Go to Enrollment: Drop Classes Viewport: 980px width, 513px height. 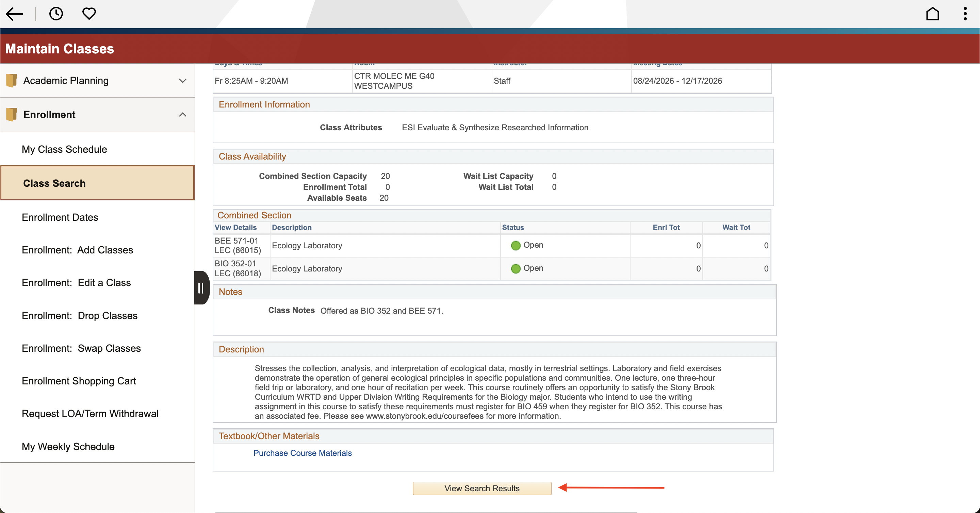[x=80, y=316]
